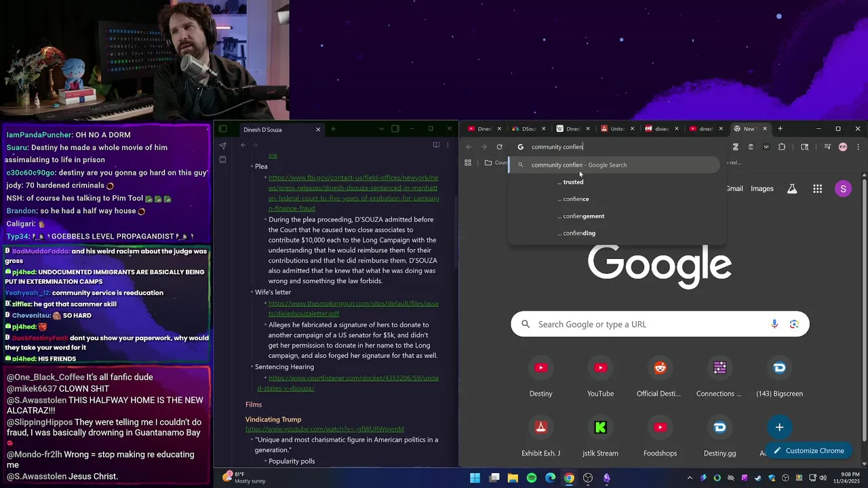This screenshot has width=868, height=488.
Task: Open Chrome extensions puzzle icon
Action: tap(782, 147)
